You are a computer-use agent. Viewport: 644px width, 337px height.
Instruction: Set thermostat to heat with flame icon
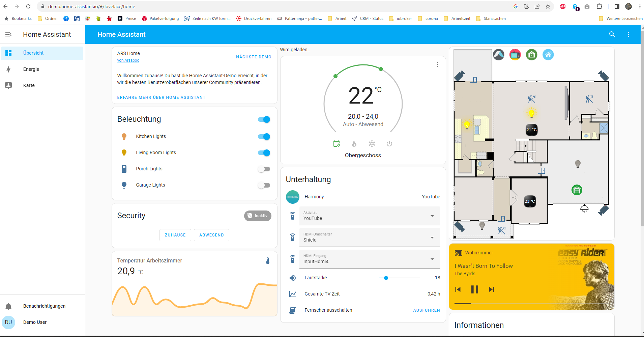(354, 144)
